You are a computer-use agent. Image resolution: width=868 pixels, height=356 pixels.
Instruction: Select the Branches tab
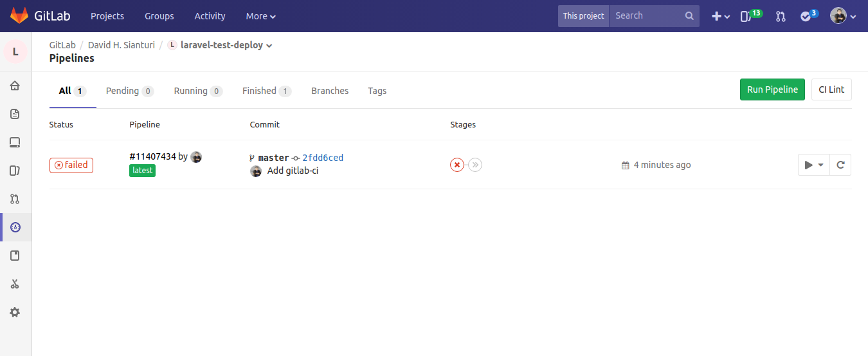click(x=330, y=91)
